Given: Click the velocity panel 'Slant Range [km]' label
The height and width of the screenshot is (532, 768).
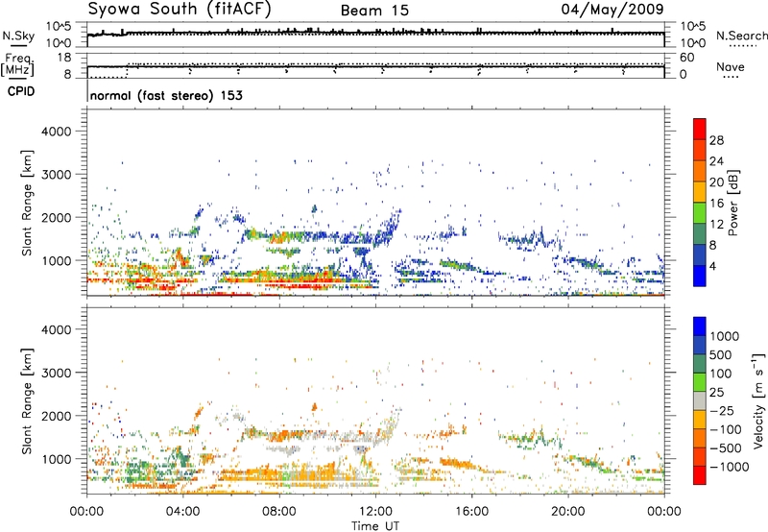Looking at the screenshot, I should pos(27,401).
